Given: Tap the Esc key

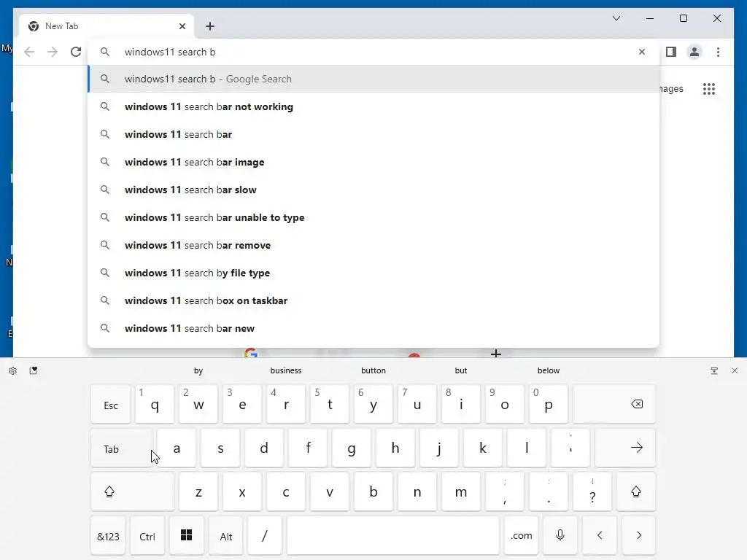Looking at the screenshot, I should tap(111, 405).
